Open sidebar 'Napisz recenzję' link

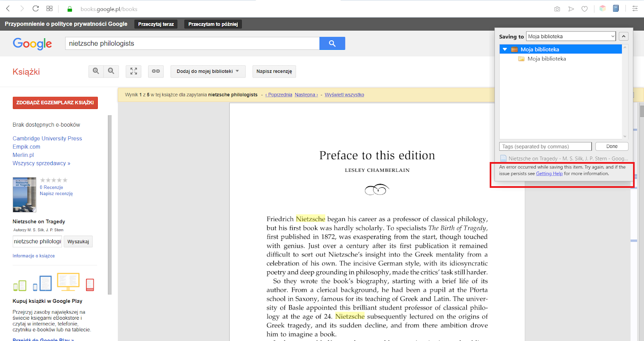click(x=56, y=193)
